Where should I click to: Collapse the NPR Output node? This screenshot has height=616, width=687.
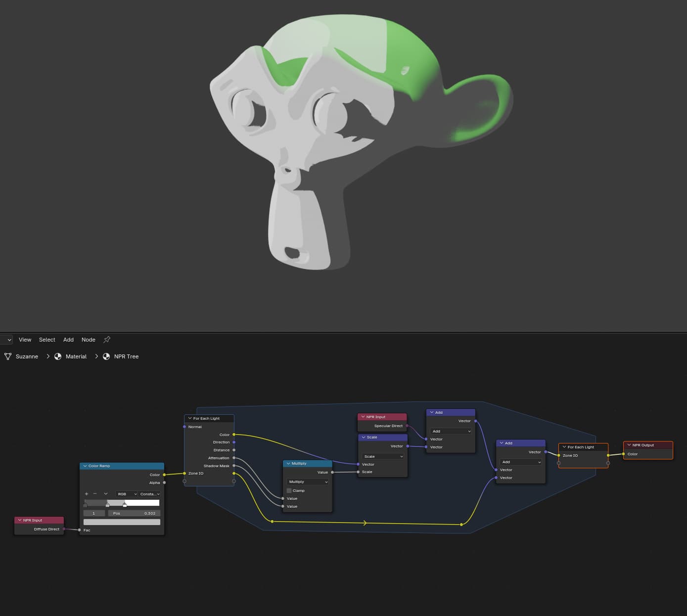(x=629, y=445)
